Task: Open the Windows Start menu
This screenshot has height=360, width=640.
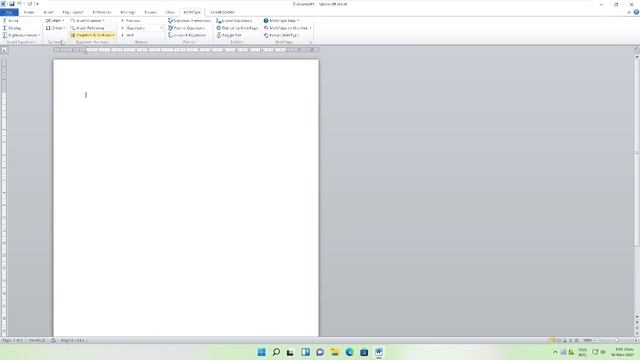Action: (262, 352)
